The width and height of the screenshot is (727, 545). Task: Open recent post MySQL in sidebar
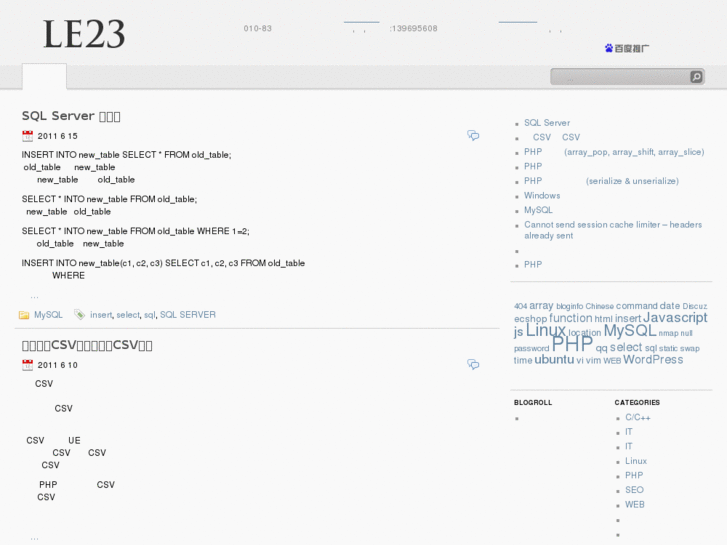coord(538,210)
